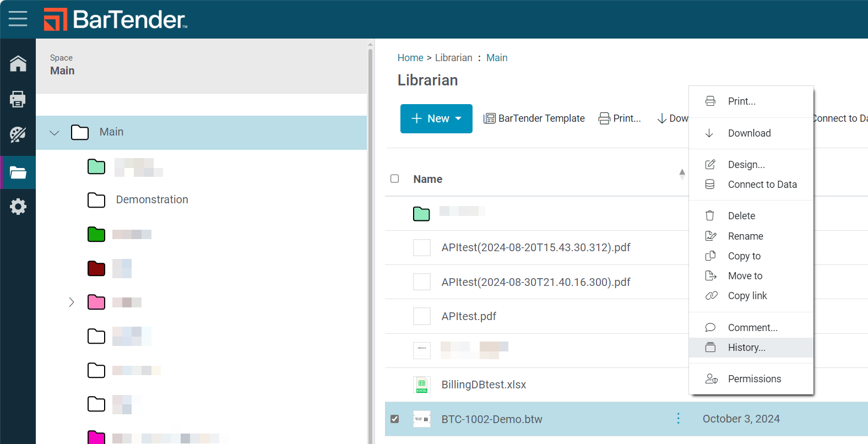The height and width of the screenshot is (444, 868).
Task: Sort the list by Name column
Action: (x=428, y=179)
